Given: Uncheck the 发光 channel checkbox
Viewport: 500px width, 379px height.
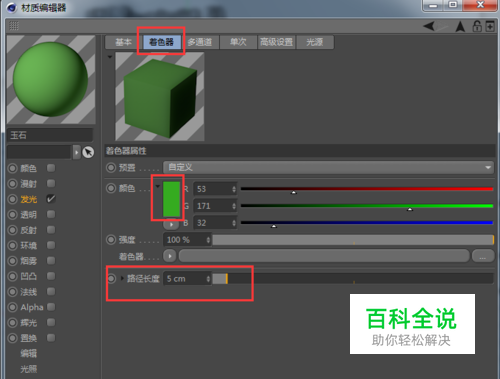Looking at the screenshot, I should click(51, 199).
